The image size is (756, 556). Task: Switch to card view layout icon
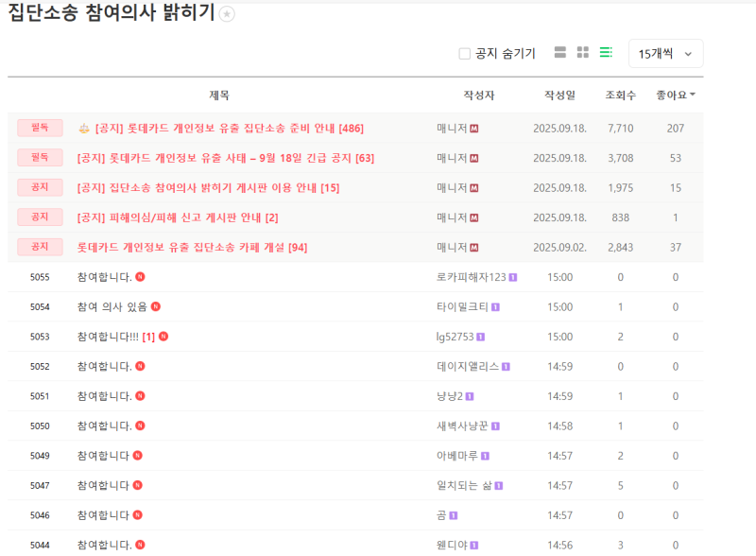560,53
